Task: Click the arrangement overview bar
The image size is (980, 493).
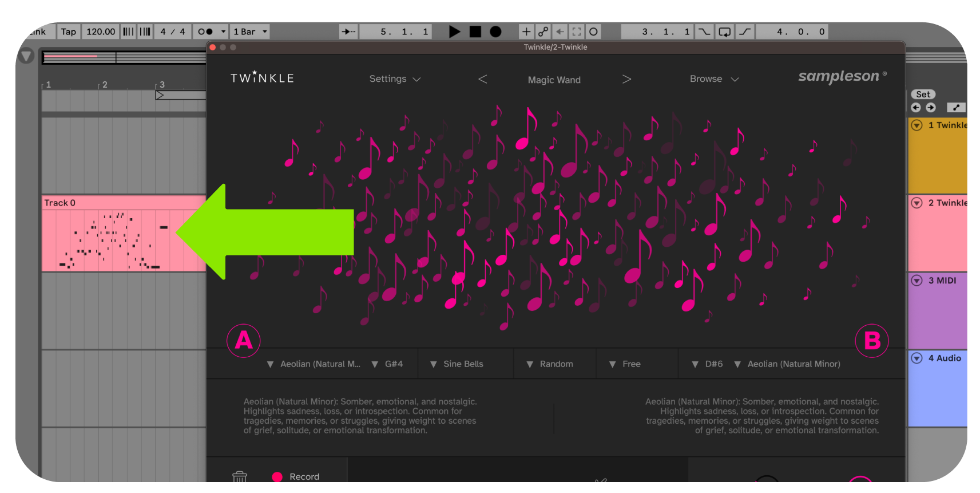Action: coord(124,57)
